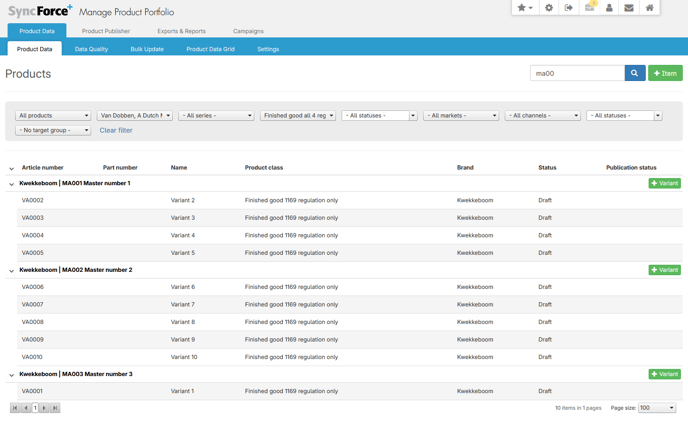Open the All channels dropdown
Image resolution: width=688 pixels, height=422 pixels.
543,115
